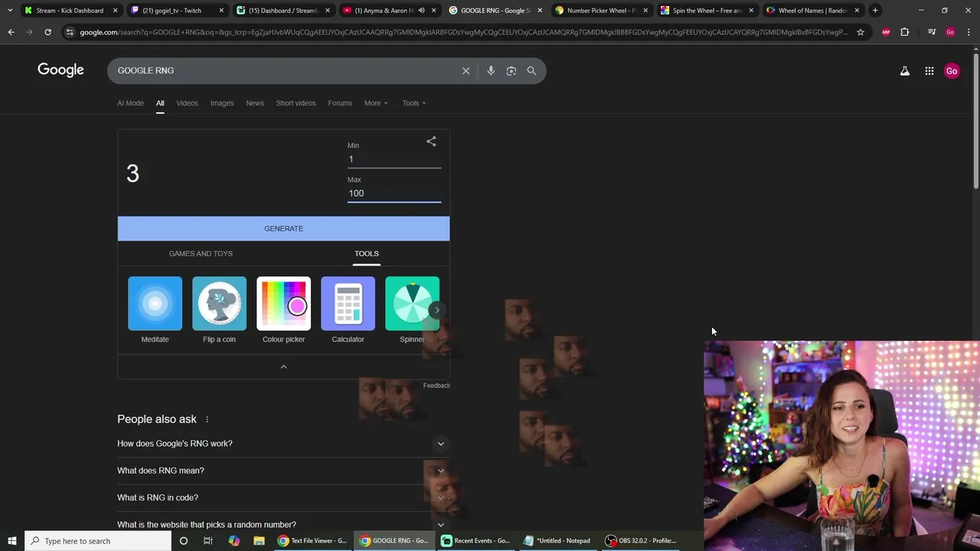This screenshot has height=551, width=980.
Task: Click the browser address bar URL
Action: click(x=463, y=32)
